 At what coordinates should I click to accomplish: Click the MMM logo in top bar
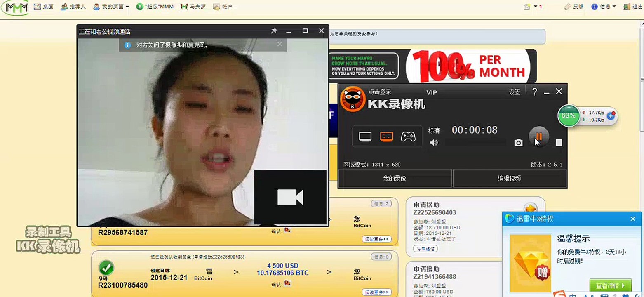[15, 7]
